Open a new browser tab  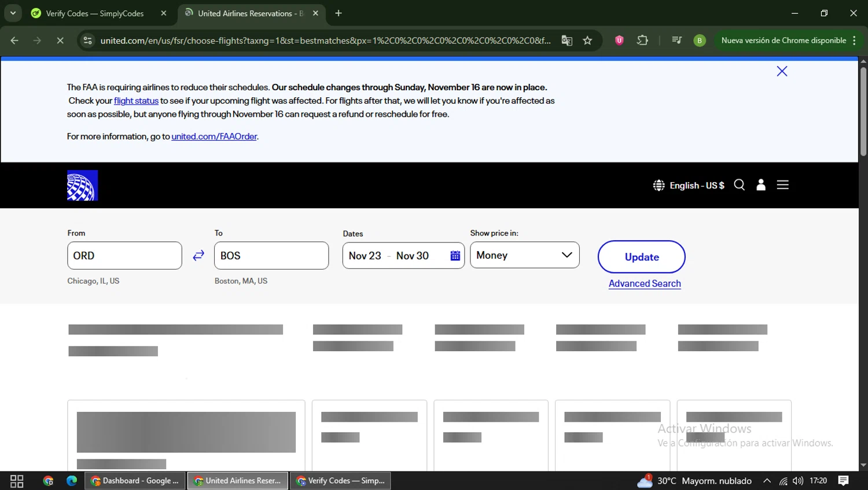(339, 13)
